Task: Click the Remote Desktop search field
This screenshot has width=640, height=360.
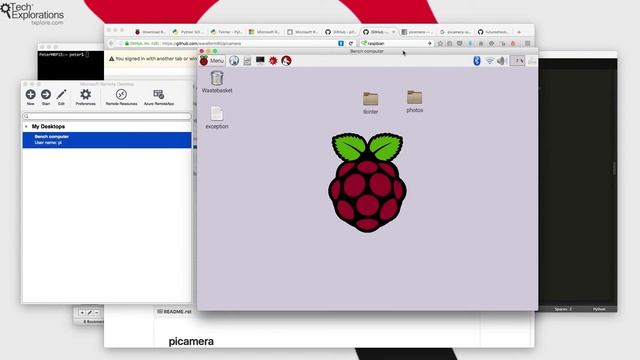Action: coord(107,116)
